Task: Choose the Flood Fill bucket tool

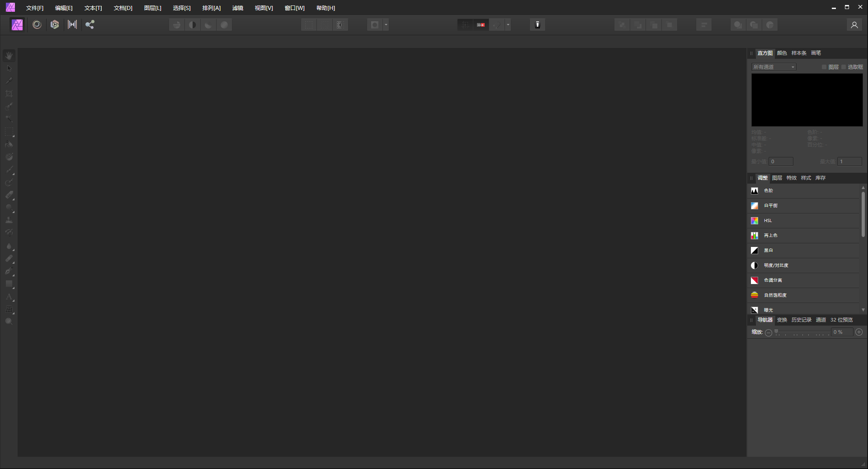Action: pyautogui.click(x=9, y=144)
